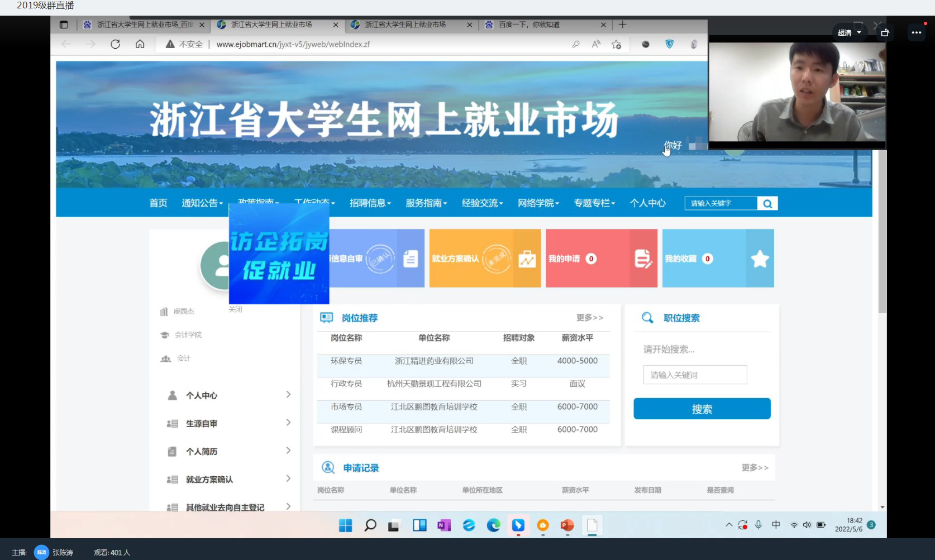
Task: Open the 环保专员 job listing
Action: tap(346, 361)
